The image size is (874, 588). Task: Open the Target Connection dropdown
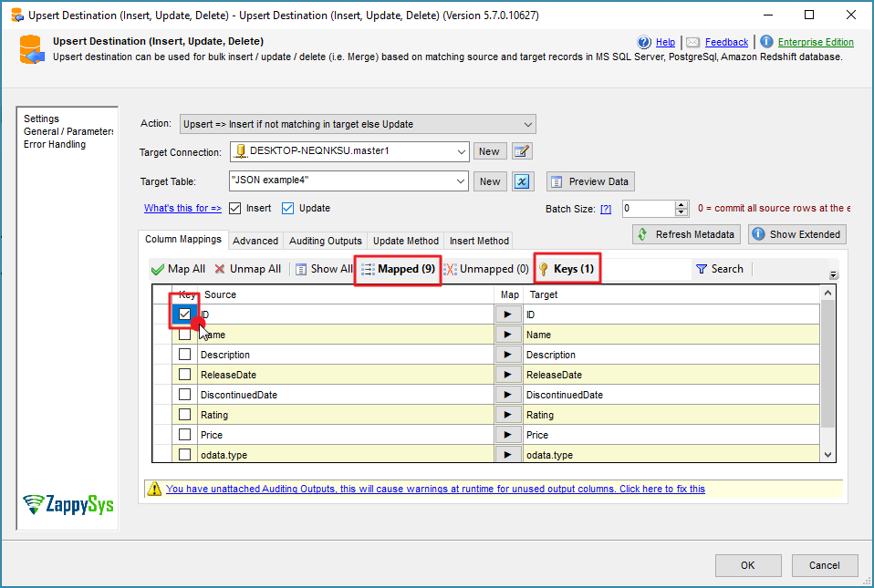(x=460, y=151)
